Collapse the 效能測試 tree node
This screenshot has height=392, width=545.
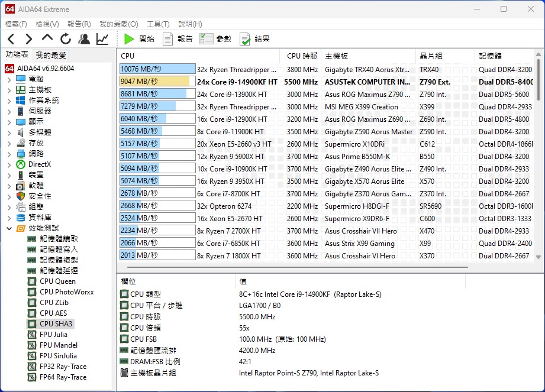[9, 228]
